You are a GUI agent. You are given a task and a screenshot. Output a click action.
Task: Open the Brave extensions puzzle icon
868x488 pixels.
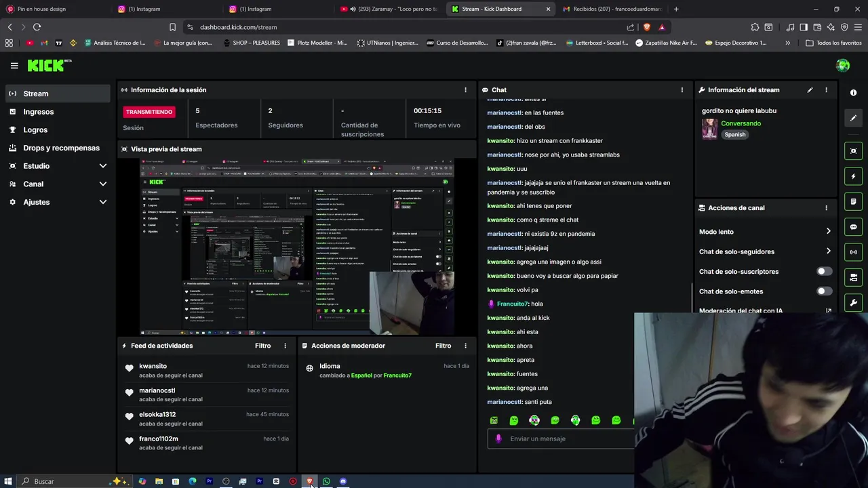pyautogui.click(x=755, y=27)
